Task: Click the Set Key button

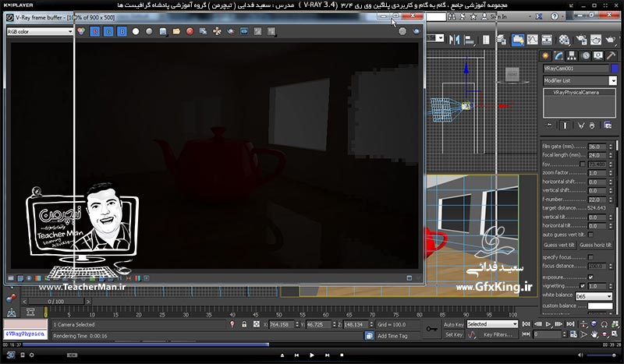Action: pos(454,335)
